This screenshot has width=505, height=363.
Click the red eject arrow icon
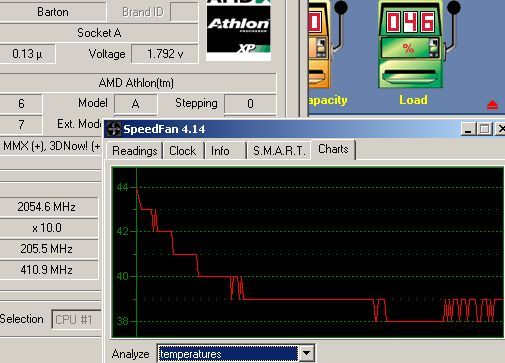point(492,105)
